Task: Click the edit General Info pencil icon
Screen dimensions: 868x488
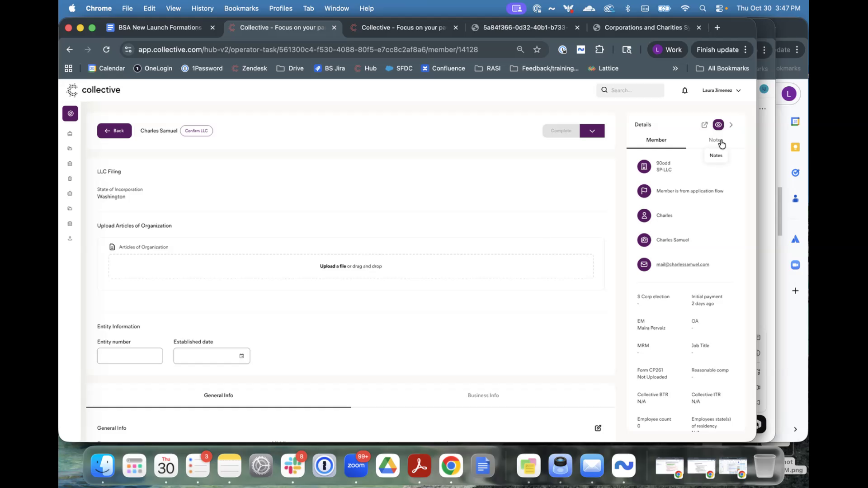Action: (598, 428)
